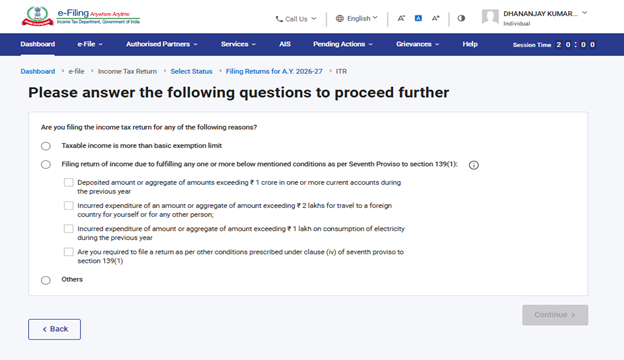Expand the user account menu arrow
The height and width of the screenshot is (360, 624).
[585, 13]
